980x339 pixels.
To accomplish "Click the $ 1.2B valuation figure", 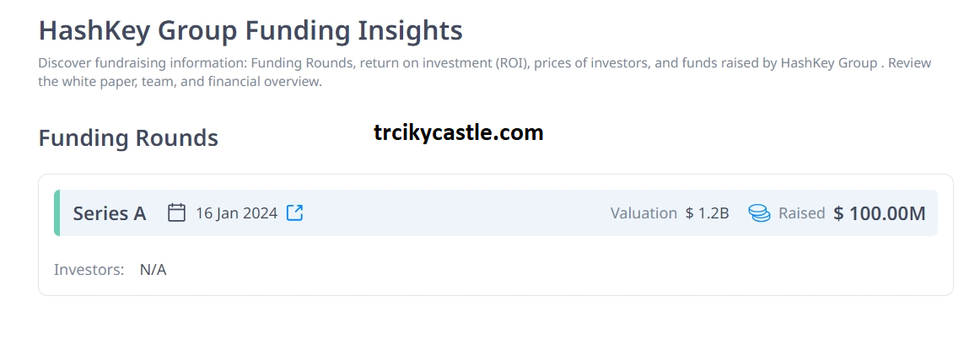I will click(707, 213).
